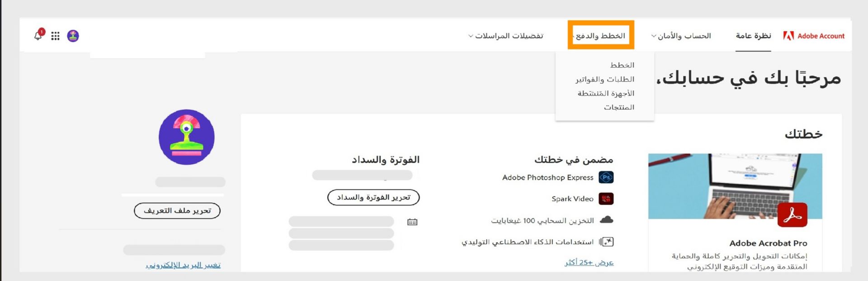Select الأجهزة المنشطة menu entry
868x281 pixels.
(606, 93)
